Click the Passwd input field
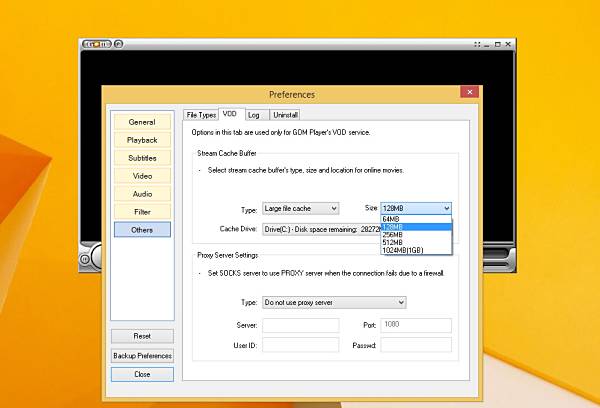Screen dimensions: 600x408 click(416, 345)
